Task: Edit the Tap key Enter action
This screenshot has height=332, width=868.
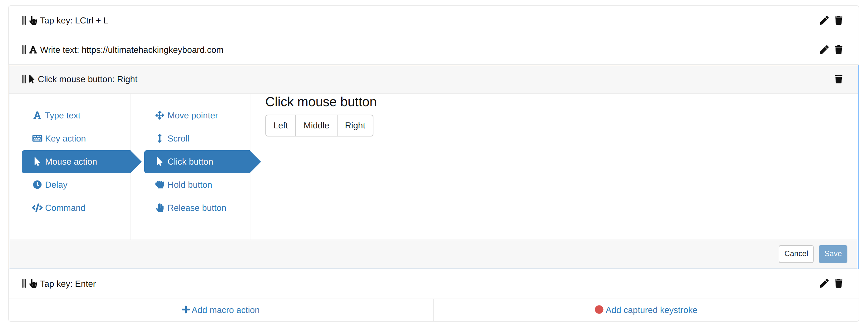Action: click(824, 284)
